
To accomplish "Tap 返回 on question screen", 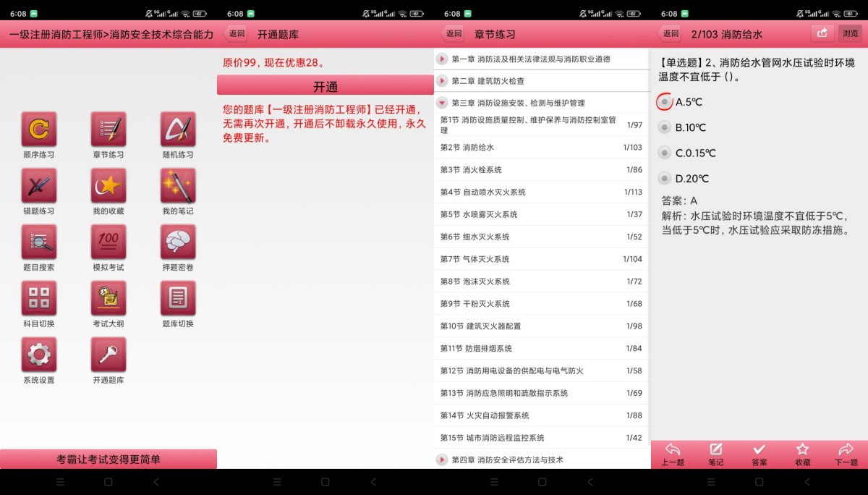I will coord(671,33).
